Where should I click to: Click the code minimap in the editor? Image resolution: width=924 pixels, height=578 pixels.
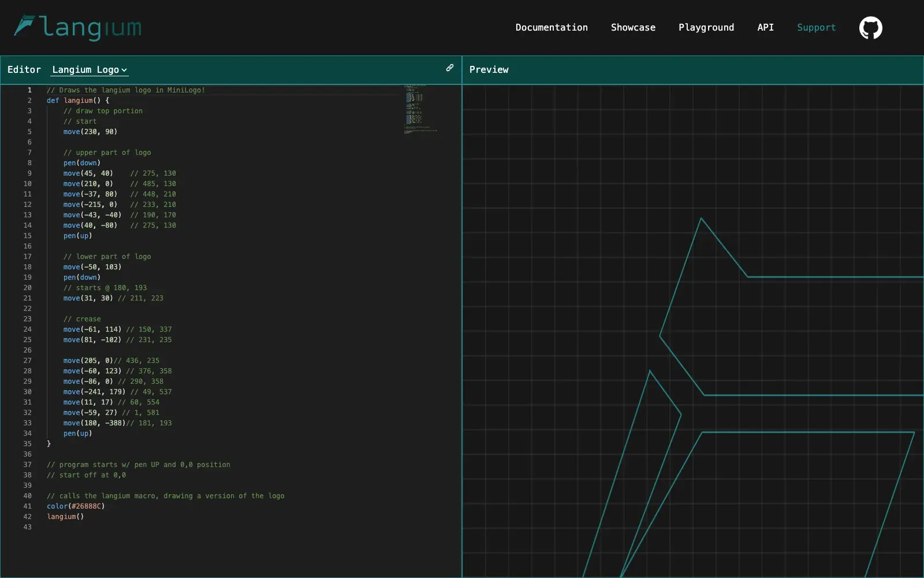pos(420,110)
